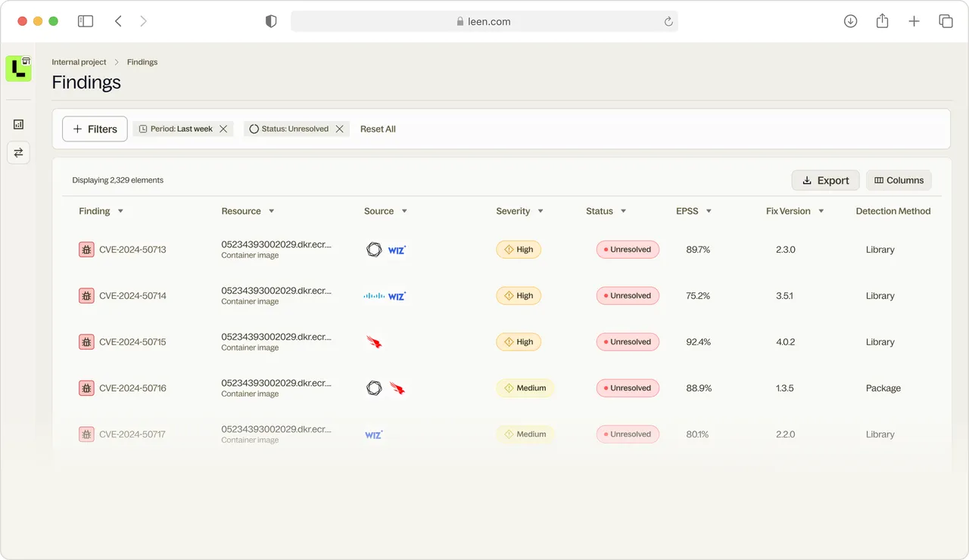Screen dimensions: 969x560
Task: Click bug icon beside CVE-2024-50714
Action: [86, 296]
